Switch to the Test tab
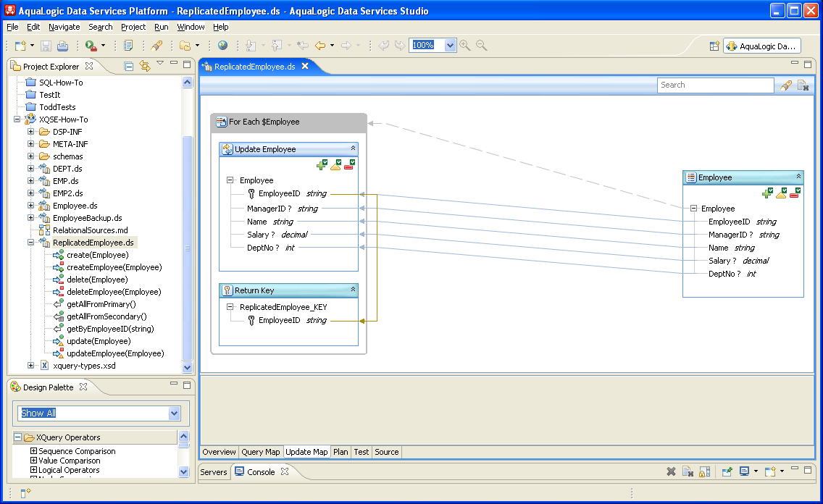823x504 pixels. (x=361, y=452)
